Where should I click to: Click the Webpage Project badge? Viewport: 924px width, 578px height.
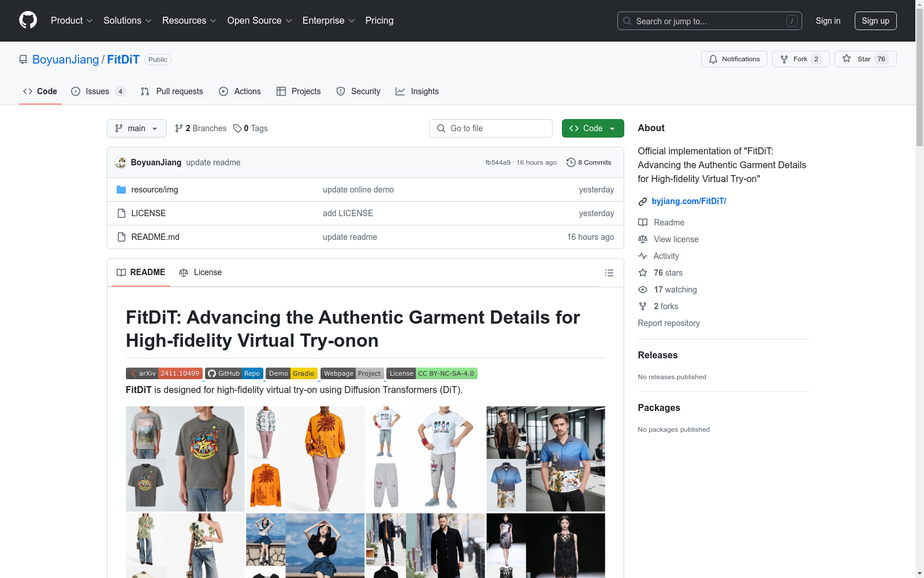pos(352,373)
